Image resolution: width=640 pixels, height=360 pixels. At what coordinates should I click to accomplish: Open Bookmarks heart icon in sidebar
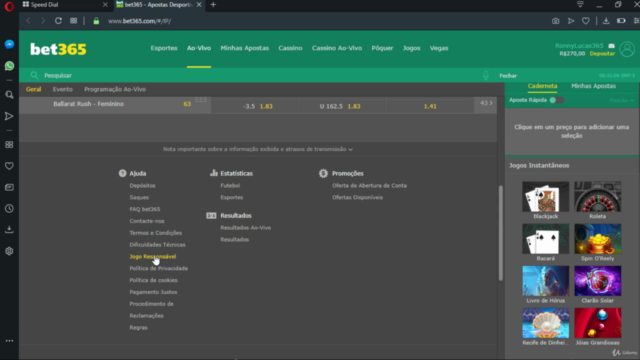[9, 166]
